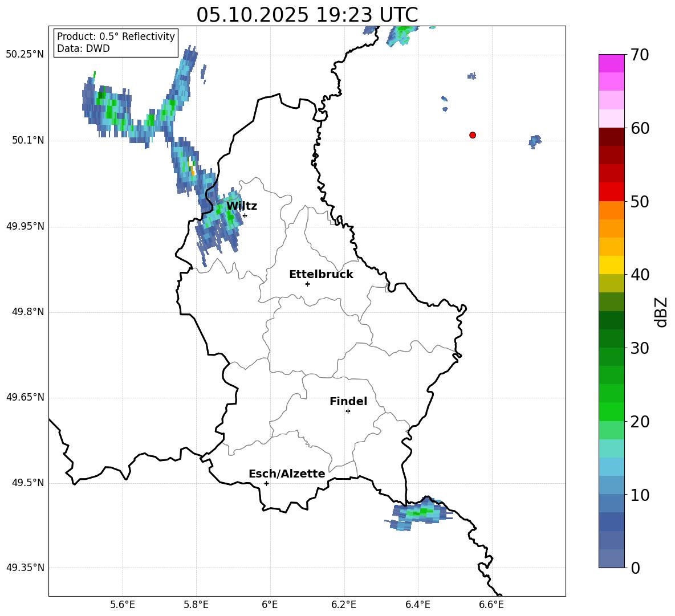675x616 pixels.
Task: Click the Data: DWD text in the info box
Action: (x=83, y=49)
